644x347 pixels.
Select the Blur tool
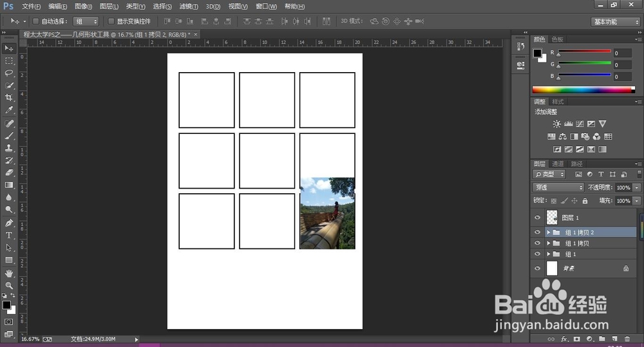click(x=8, y=198)
